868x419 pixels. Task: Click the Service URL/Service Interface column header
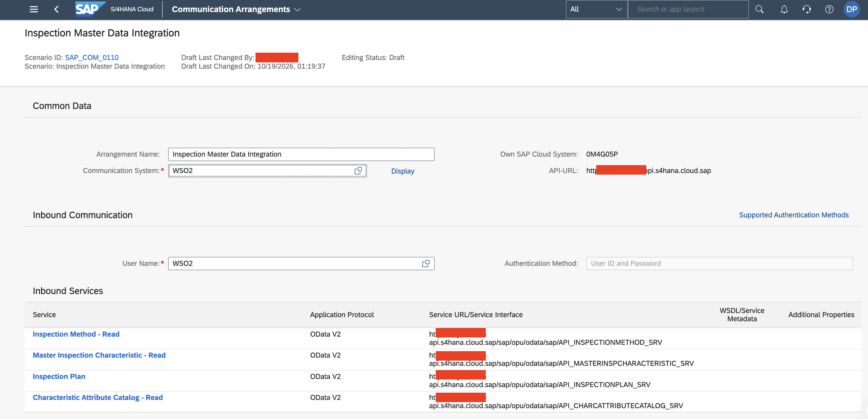(x=476, y=315)
